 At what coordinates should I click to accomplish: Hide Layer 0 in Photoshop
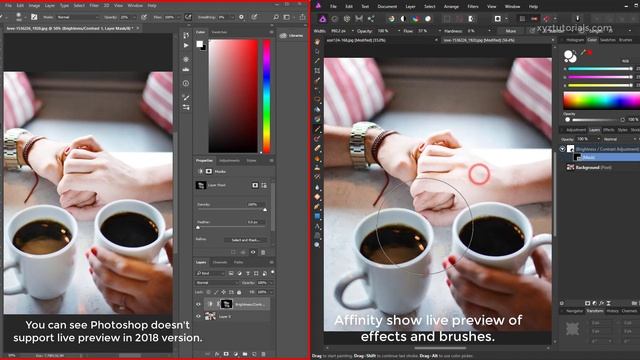pyautogui.click(x=198, y=316)
